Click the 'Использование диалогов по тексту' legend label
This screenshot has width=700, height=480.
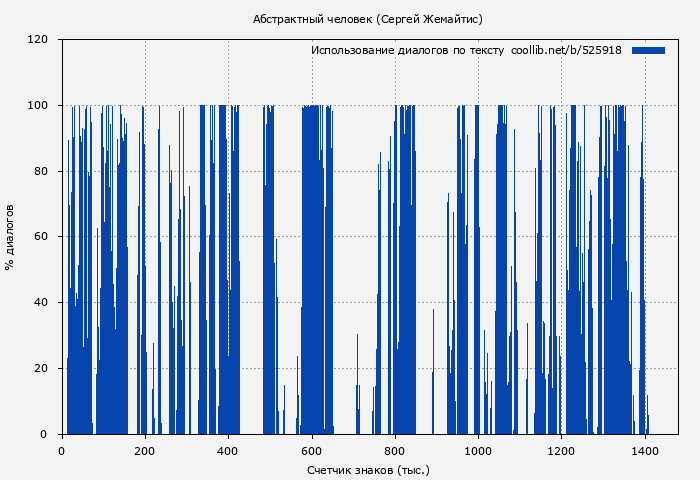pos(407,50)
